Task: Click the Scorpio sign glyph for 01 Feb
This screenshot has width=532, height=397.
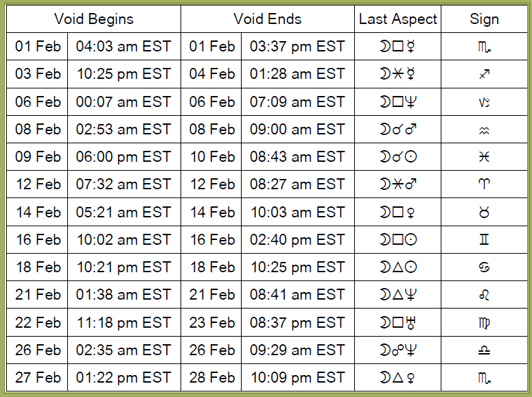Action: tap(484, 47)
